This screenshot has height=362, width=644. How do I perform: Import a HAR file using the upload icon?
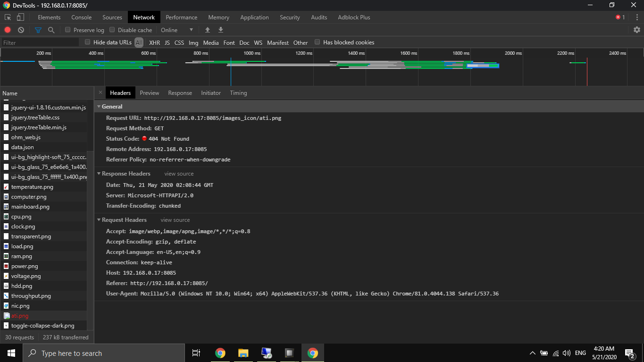click(x=207, y=29)
